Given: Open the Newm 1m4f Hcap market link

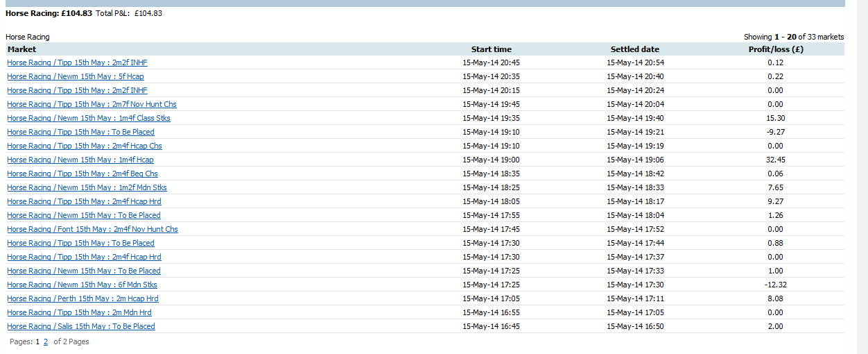Looking at the screenshot, I should pos(80,160).
